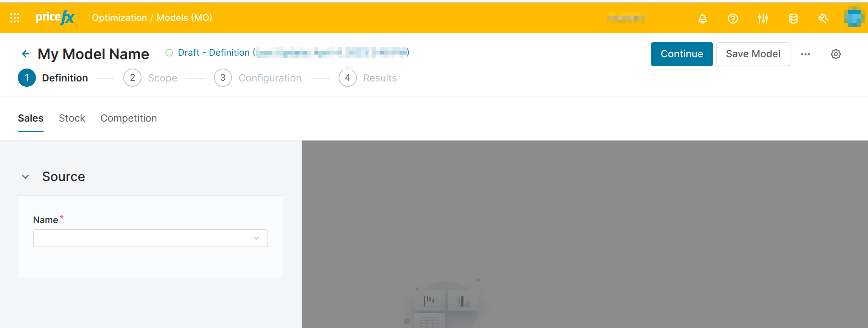Click the Save Model button
The image size is (868, 328).
click(x=753, y=54)
